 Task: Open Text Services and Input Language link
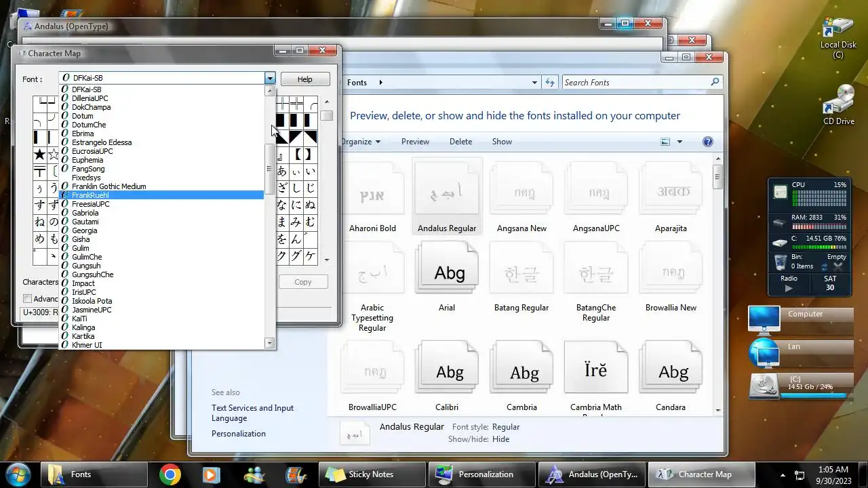252,413
